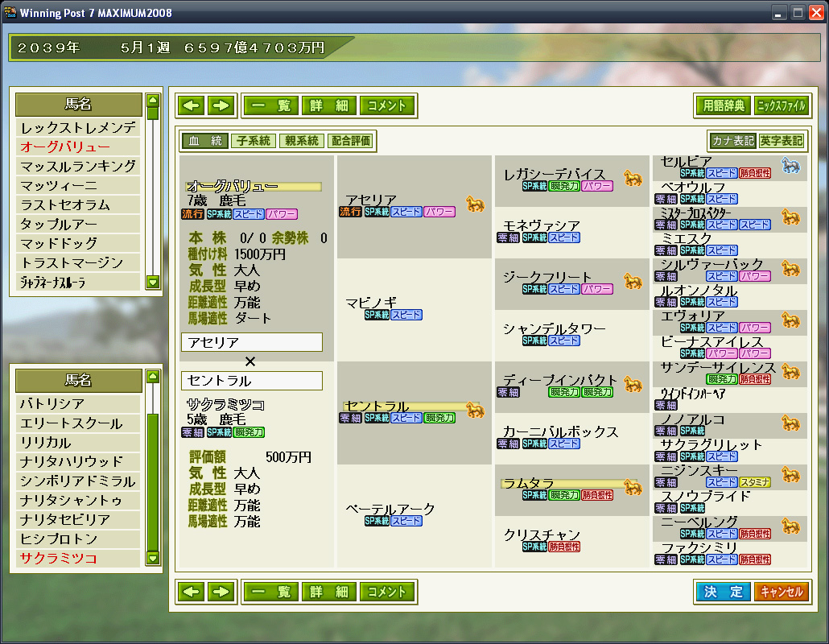
Task: Click the horse icon beside ミスタープロスペクター
Action: [x=791, y=217]
